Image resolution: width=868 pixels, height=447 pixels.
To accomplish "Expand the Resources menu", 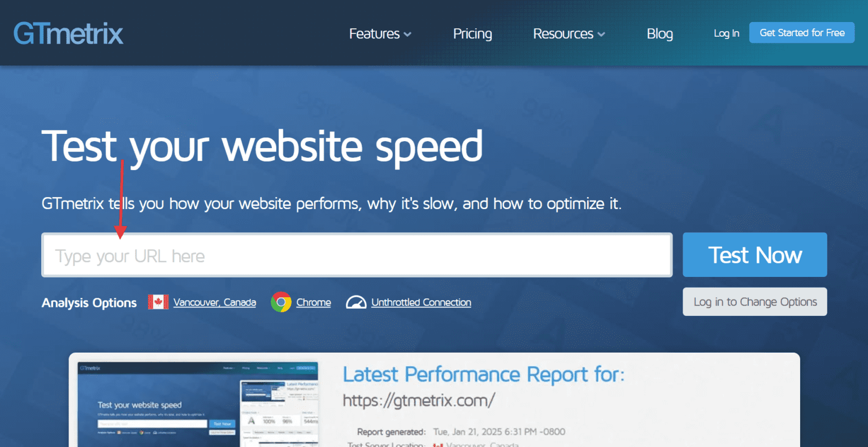I will pyautogui.click(x=563, y=33).
